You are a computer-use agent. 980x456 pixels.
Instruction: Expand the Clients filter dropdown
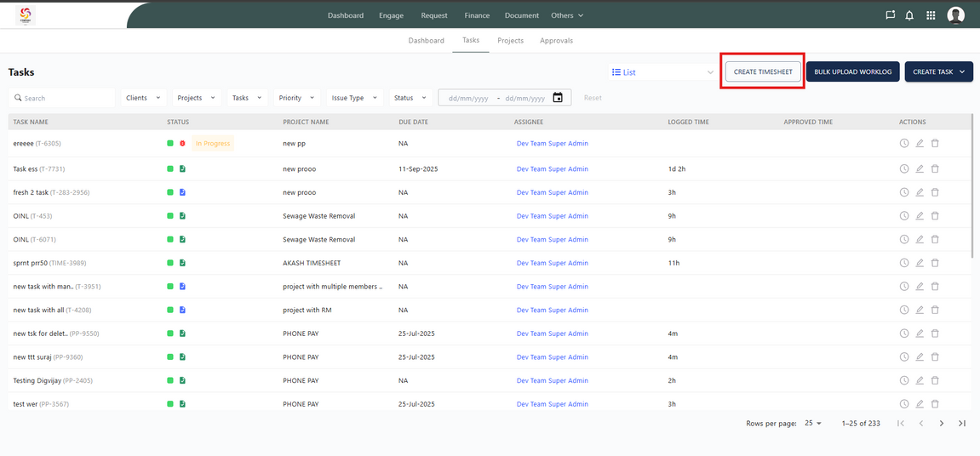pyautogui.click(x=143, y=98)
